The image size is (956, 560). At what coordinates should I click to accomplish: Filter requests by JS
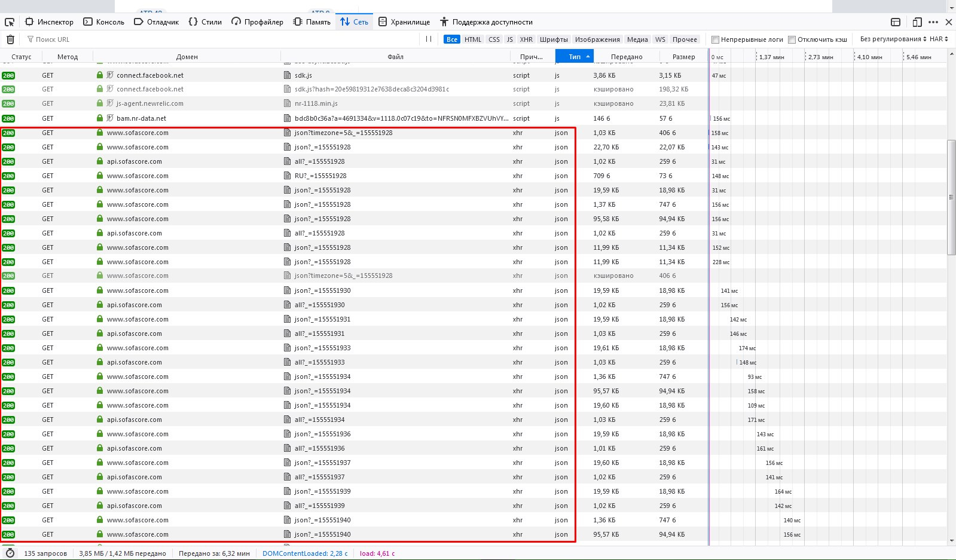point(509,39)
